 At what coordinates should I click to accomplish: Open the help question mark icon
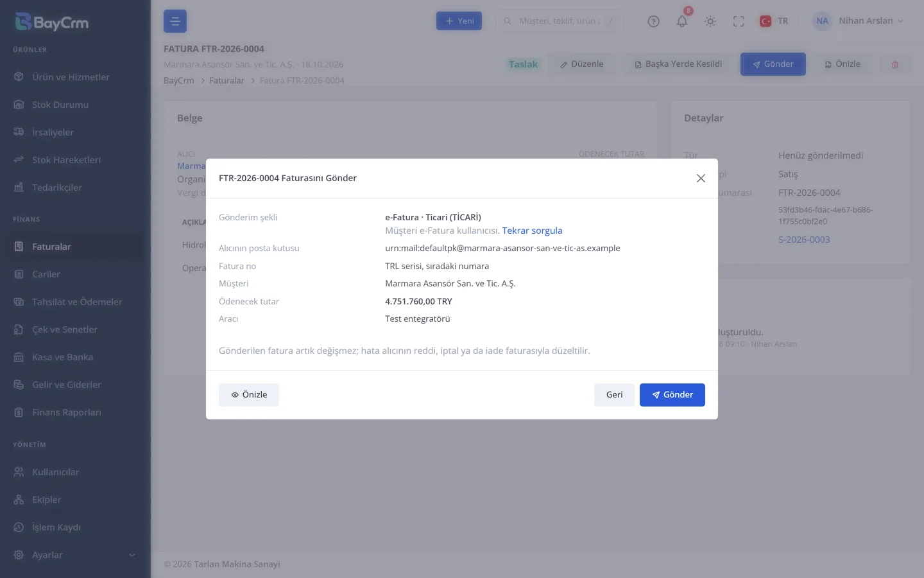653,21
